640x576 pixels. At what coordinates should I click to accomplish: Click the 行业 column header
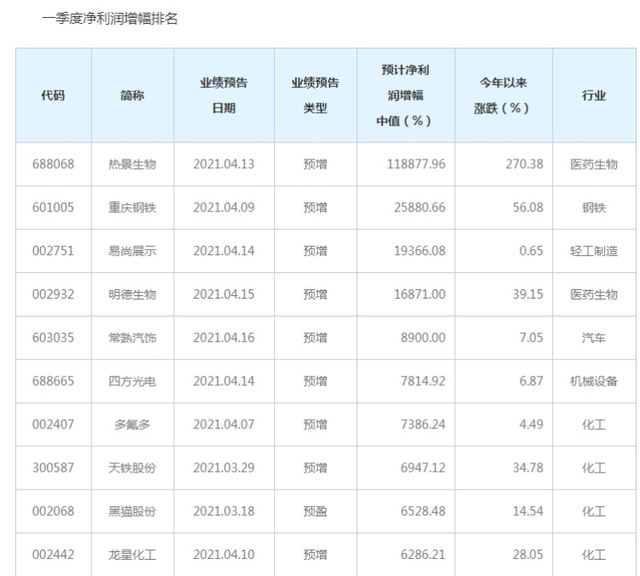(x=594, y=96)
